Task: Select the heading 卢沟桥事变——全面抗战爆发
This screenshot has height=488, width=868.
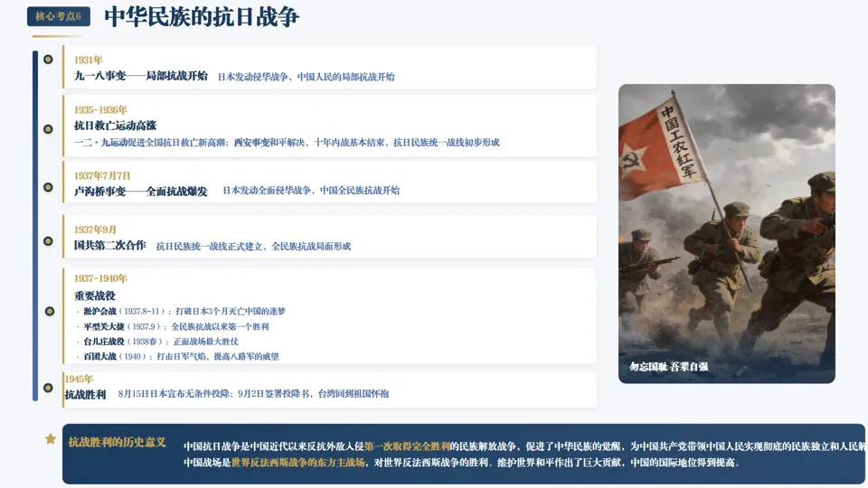Action: 141,192
